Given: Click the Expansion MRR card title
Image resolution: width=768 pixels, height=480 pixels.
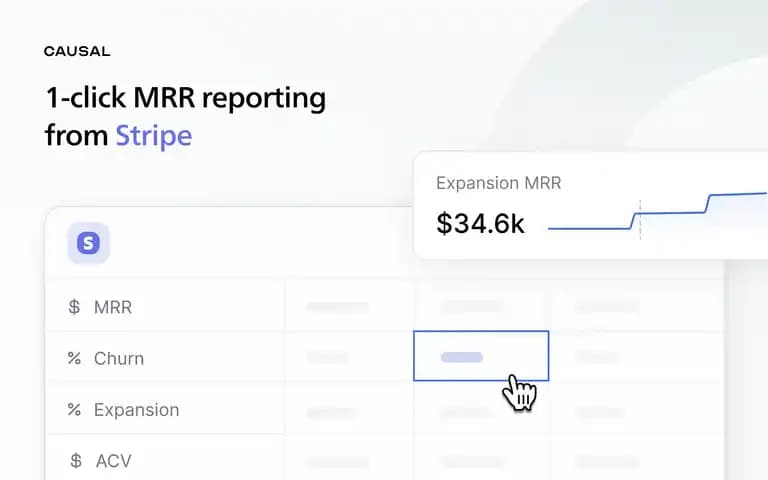Looking at the screenshot, I should tap(499, 183).
